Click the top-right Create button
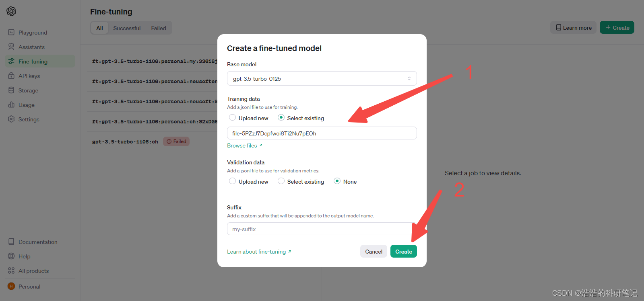This screenshot has width=644, height=301. pos(617,27)
